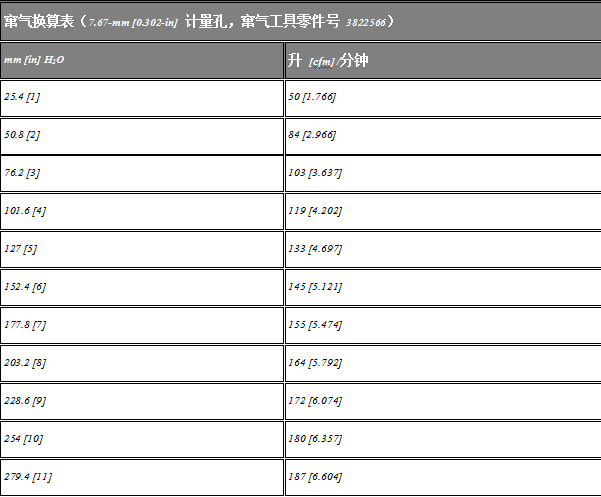Select the cell '228.6 [9]'
Image resolution: width=601 pixels, height=497 pixels.
pyautogui.click(x=142, y=401)
